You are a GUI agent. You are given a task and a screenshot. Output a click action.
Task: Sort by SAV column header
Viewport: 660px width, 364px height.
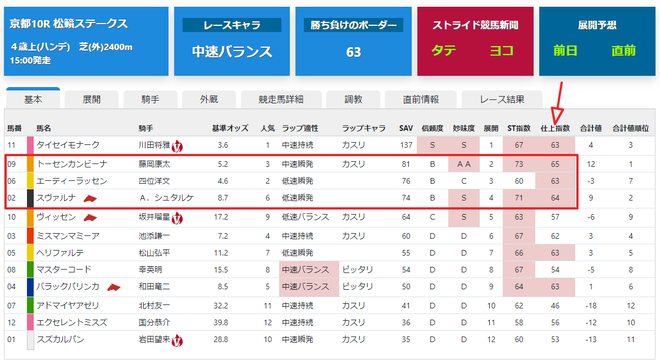pyautogui.click(x=406, y=128)
